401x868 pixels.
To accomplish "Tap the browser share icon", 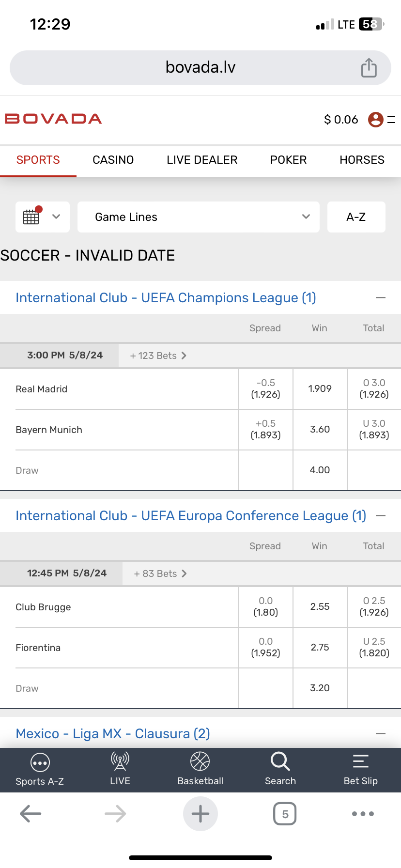I will coord(369,68).
